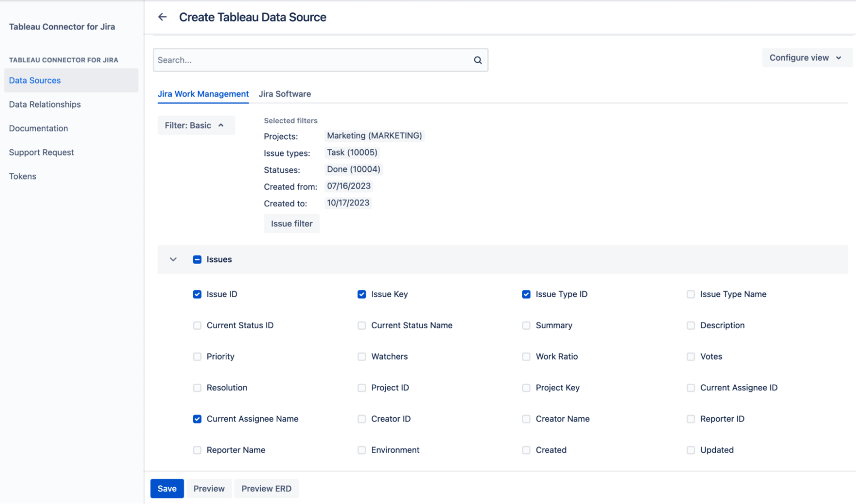The image size is (856, 504).
Task: Check the Description field
Action: click(x=690, y=325)
